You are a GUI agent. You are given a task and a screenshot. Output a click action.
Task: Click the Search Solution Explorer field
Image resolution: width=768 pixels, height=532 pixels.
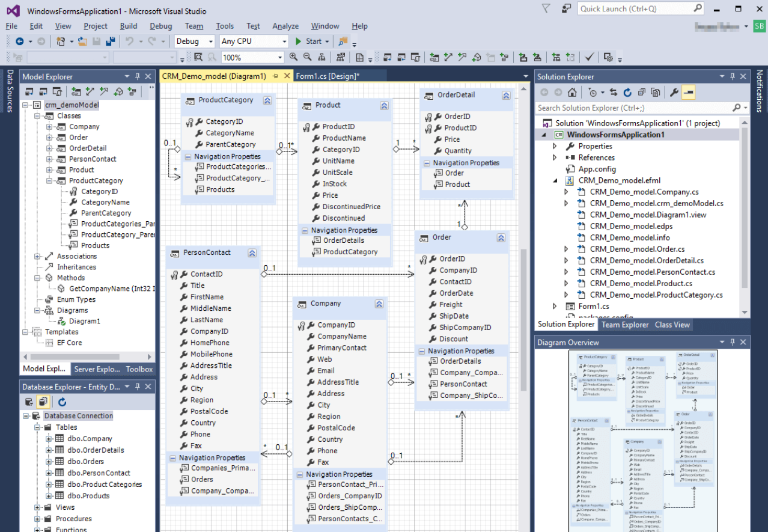click(x=631, y=108)
